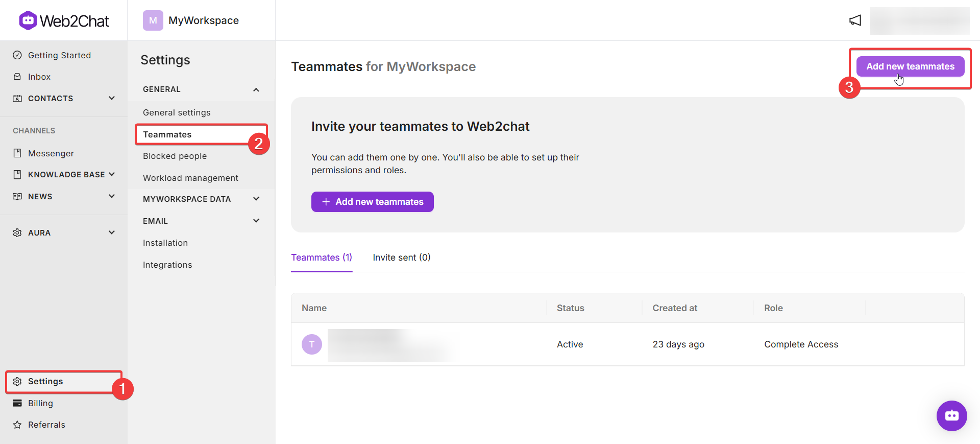The image size is (980, 444).
Task: Go to Inbox
Action: [x=39, y=77]
